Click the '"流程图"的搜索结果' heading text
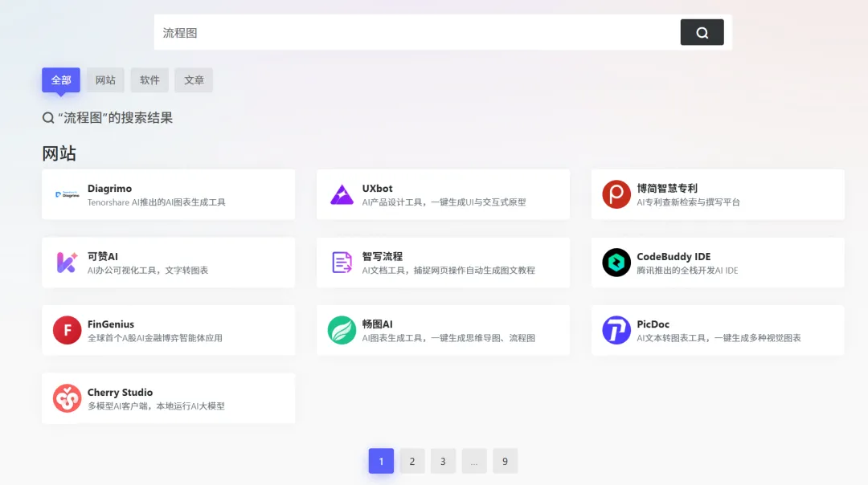Screen dimensions: 868x485 (x=115, y=118)
